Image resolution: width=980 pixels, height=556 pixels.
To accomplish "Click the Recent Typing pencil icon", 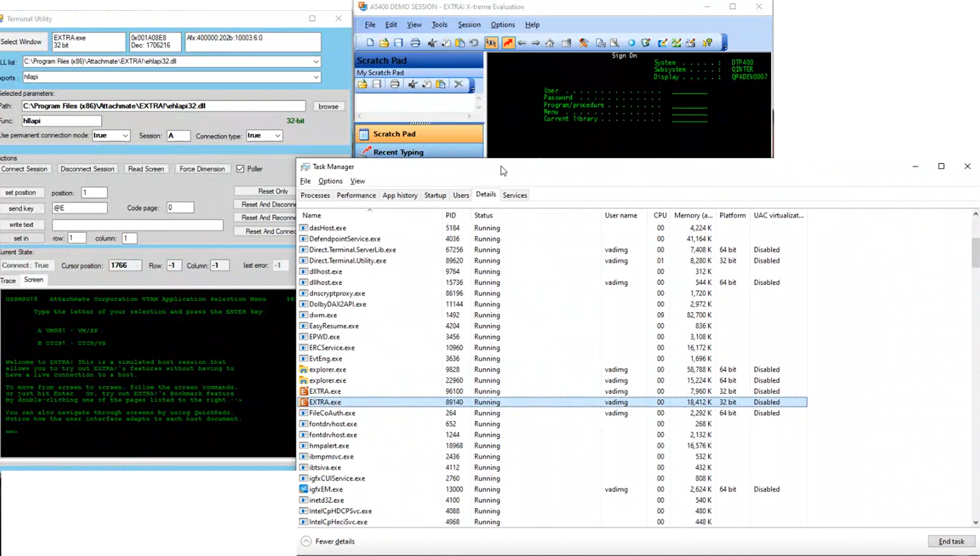I will (366, 152).
